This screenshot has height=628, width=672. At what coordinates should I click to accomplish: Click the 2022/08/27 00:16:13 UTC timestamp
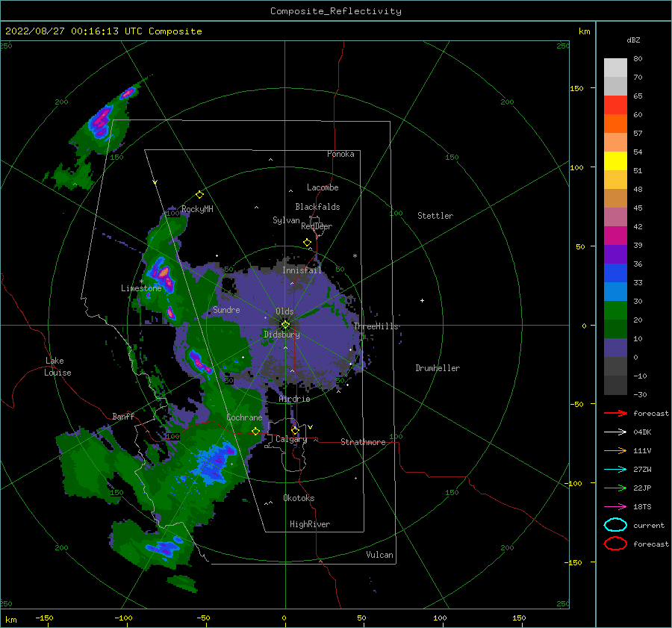click(103, 31)
